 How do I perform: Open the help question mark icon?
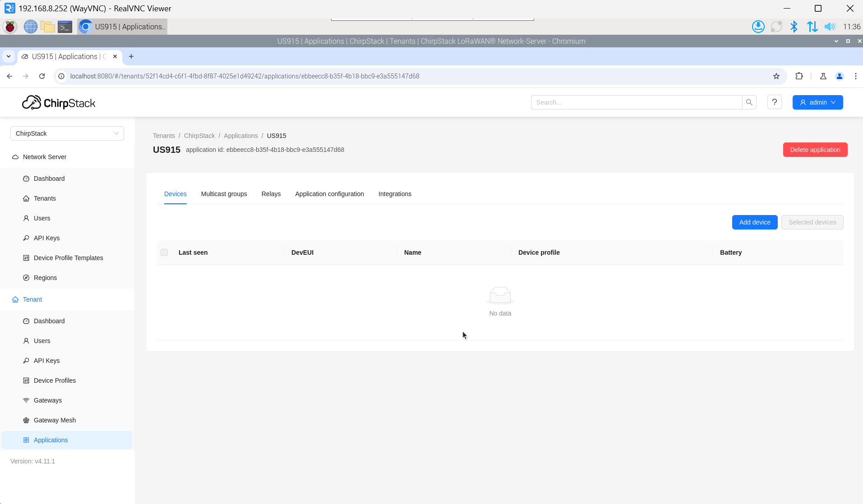pyautogui.click(x=774, y=102)
